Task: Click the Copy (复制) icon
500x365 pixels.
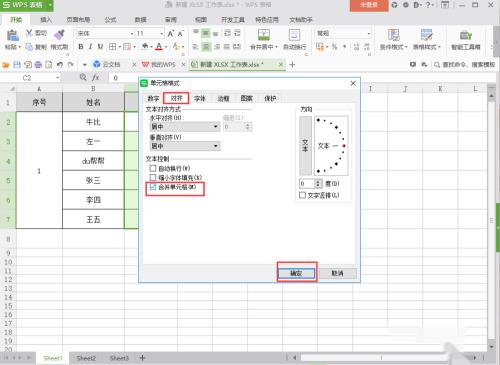Action: (x=29, y=46)
